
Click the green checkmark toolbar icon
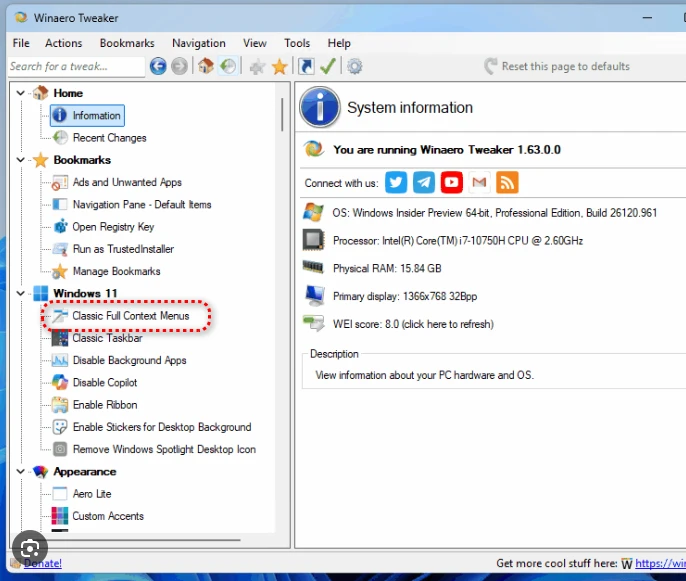[x=328, y=66]
